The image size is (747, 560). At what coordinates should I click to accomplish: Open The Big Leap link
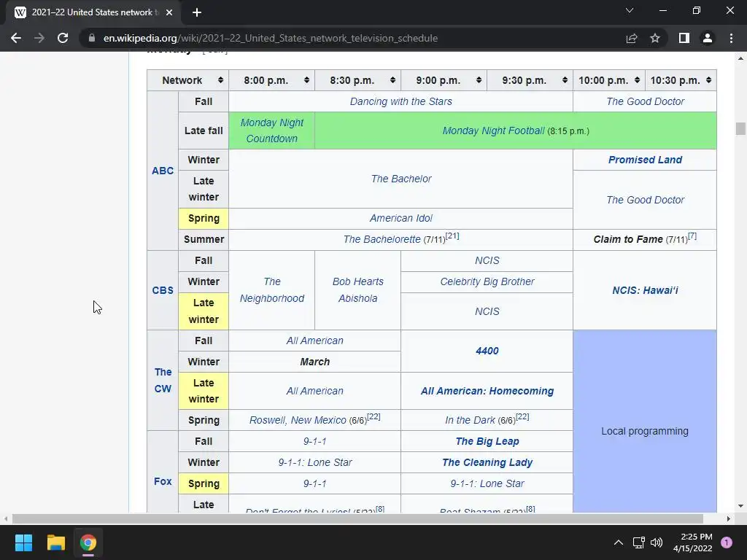[x=487, y=441]
